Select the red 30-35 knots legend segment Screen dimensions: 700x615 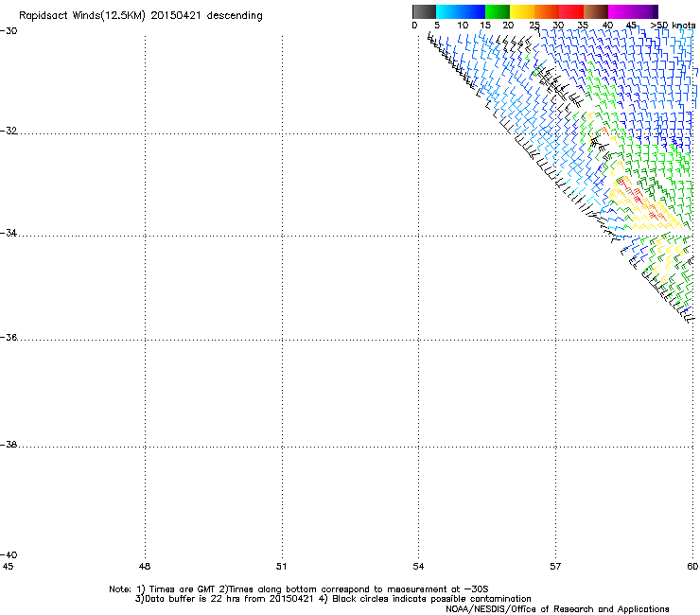tap(571, 11)
